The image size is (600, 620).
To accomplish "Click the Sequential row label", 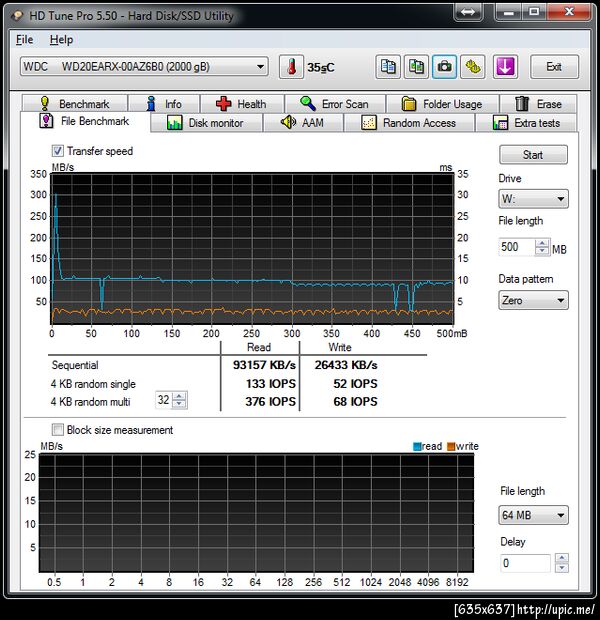I will coord(75,365).
